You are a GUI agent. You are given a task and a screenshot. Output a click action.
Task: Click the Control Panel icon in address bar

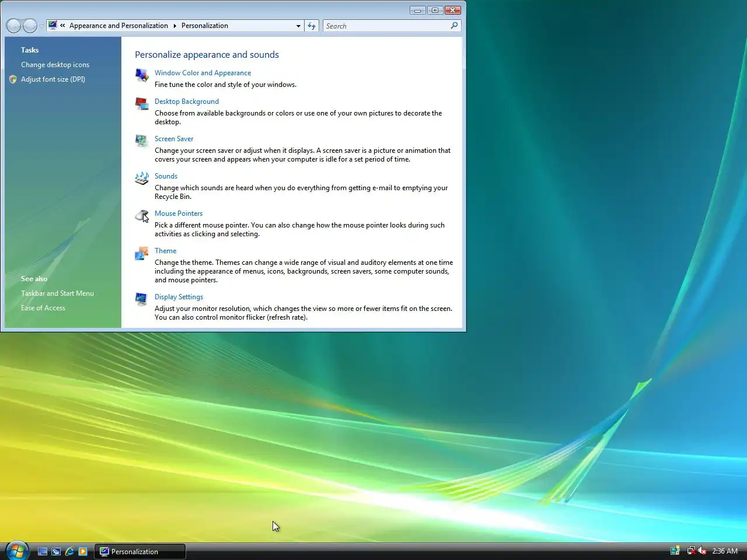[x=53, y=25]
